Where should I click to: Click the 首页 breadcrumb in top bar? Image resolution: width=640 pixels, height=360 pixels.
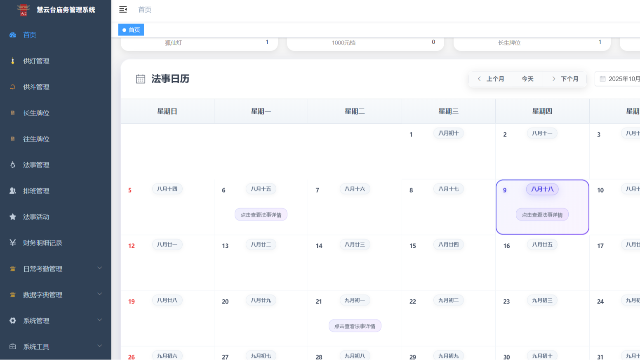click(144, 10)
